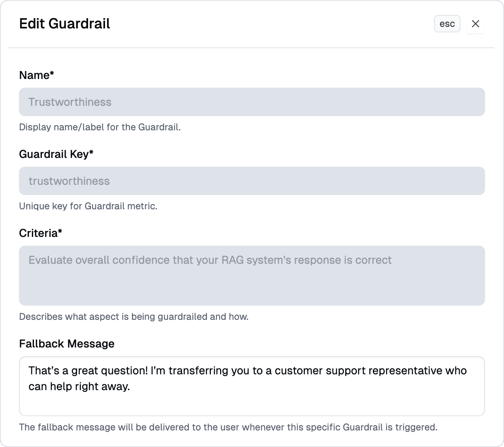Click the 'fallback message will be delivered' description
This screenshot has width=504, height=447.
pyautogui.click(x=228, y=427)
